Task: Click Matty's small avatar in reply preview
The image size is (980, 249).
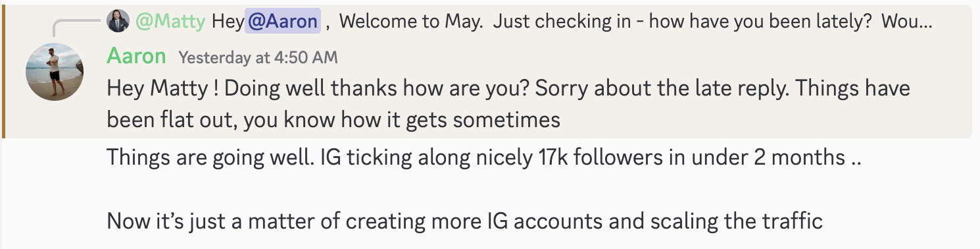Action: [118, 21]
